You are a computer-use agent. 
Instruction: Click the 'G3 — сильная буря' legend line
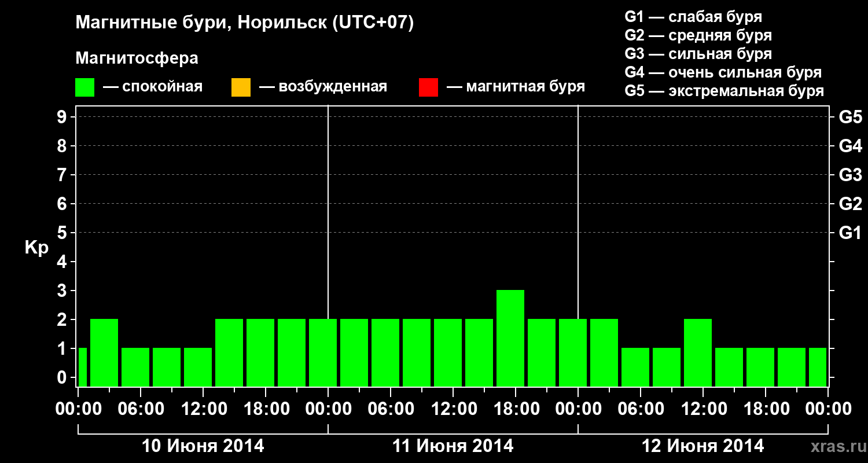pyautogui.click(x=698, y=54)
